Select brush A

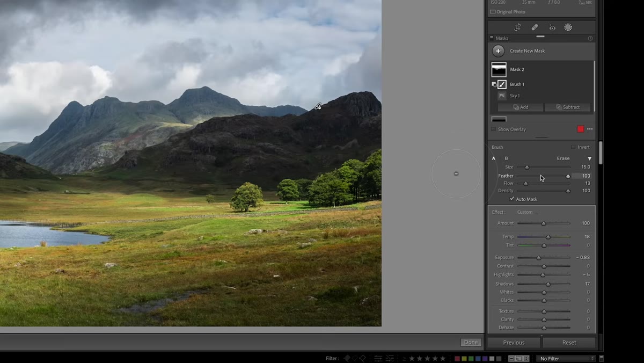[x=494, y=158]
